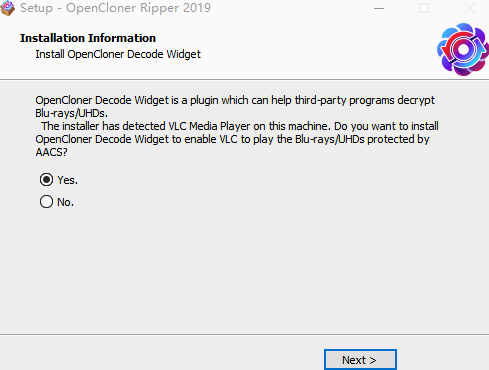
Task: Click the "Setup - OpenCloner Ripper 2019" title text
Action: [115, 8]
